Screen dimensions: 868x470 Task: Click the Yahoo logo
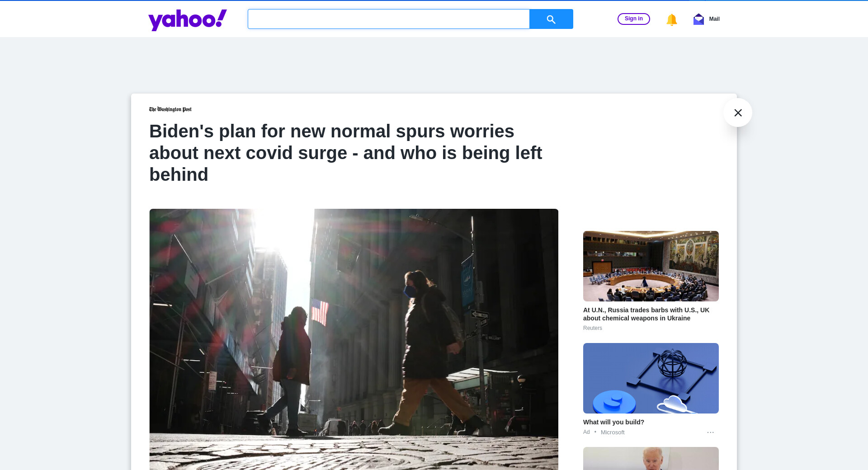(188, 20)
